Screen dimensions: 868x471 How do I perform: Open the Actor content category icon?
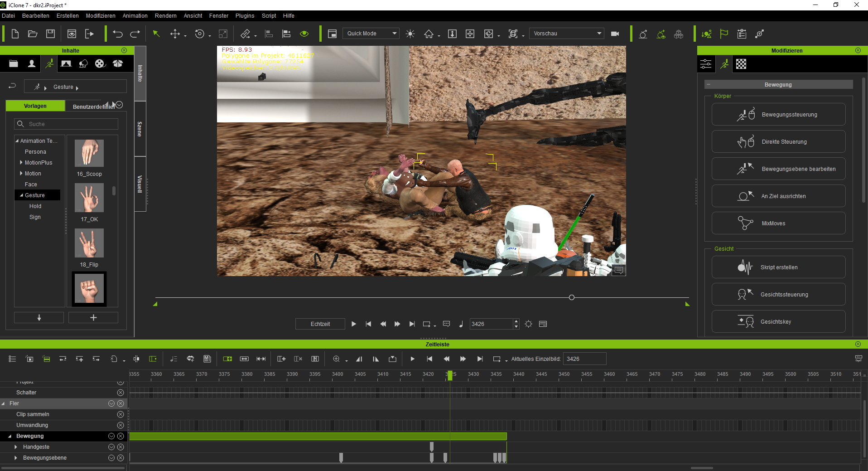tap(32, 64)
